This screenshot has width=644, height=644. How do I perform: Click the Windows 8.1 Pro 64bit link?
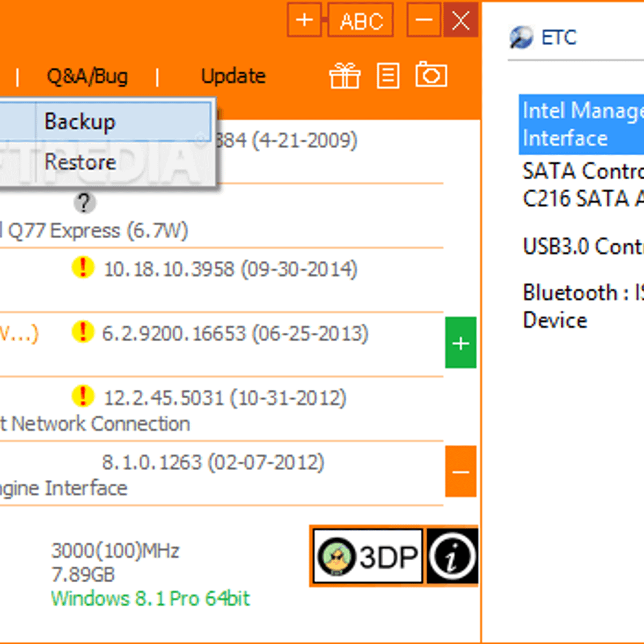[x=150, y=598]
